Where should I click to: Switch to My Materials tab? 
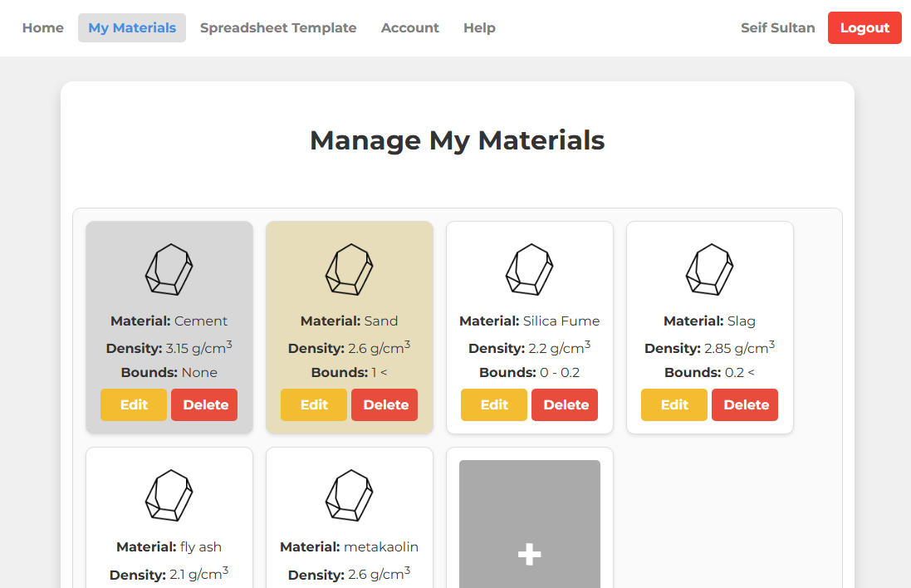coord(132,28)
